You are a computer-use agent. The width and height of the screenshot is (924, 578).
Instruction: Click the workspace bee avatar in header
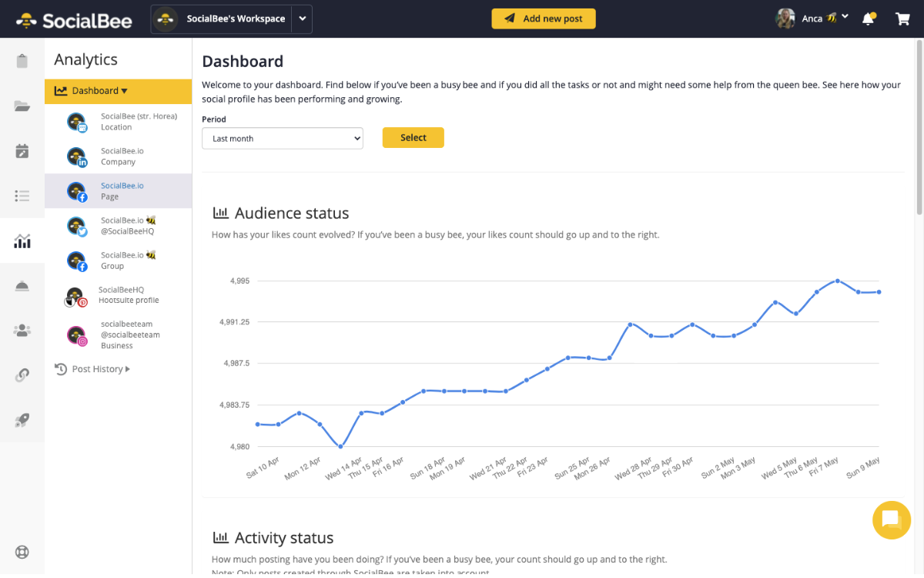166,18
